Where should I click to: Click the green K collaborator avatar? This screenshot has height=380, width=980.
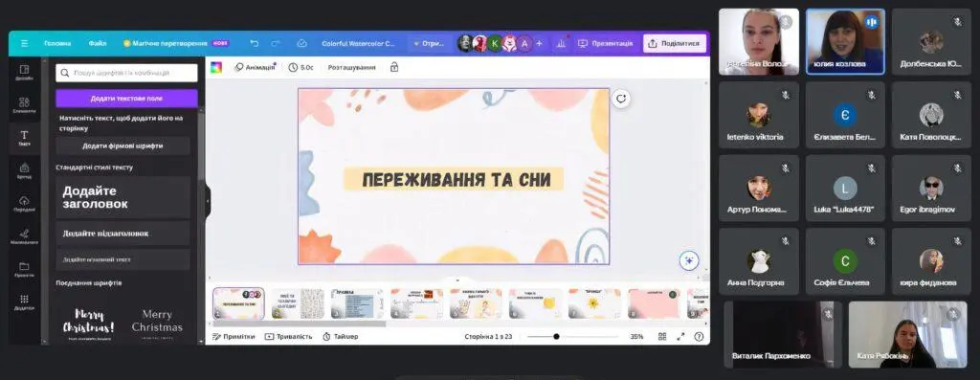[495, 44]
